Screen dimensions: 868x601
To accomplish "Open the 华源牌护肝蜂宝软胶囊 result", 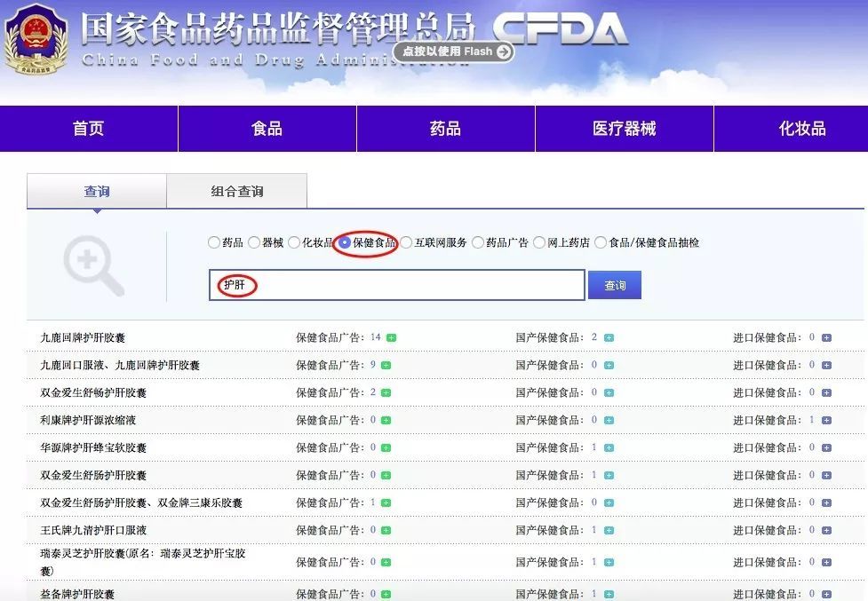I will tap(93, 447).
